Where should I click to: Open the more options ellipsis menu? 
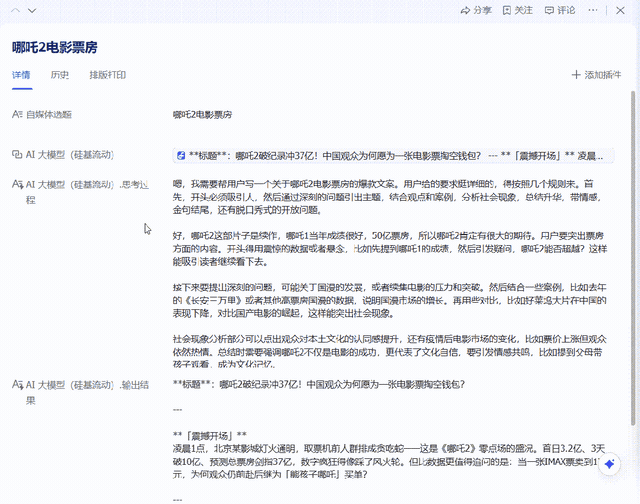[593, 11]
